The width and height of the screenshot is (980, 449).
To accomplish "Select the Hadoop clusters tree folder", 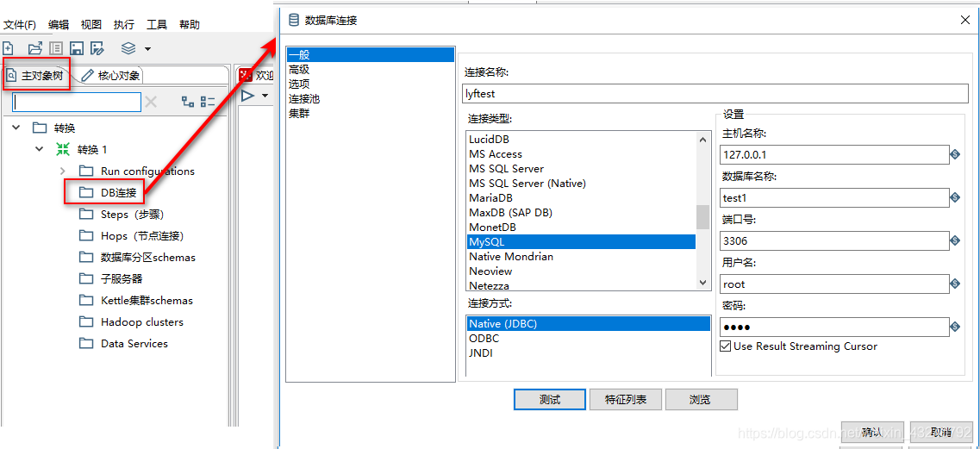I will (x=142, y=322).
